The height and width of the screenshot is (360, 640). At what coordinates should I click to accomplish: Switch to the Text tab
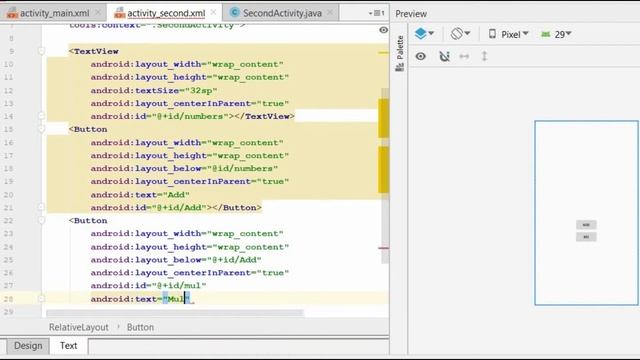[x=68, y=346]
